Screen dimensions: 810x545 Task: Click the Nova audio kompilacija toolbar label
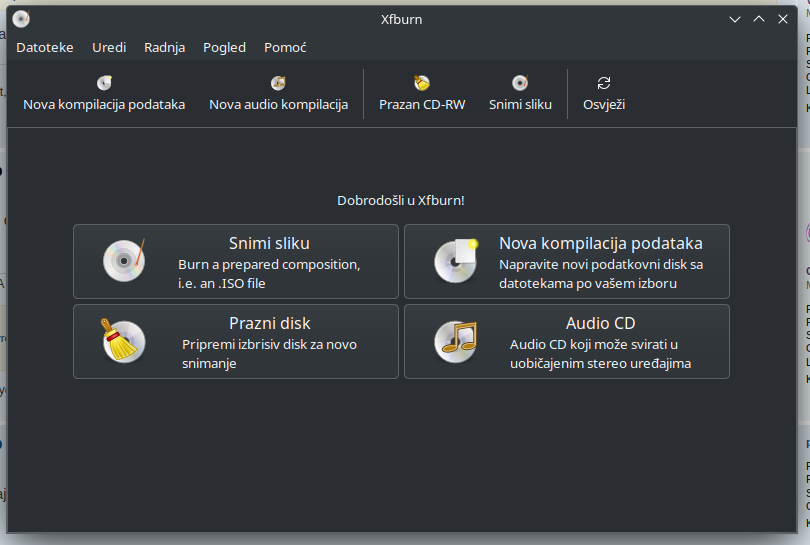[278, 104]
